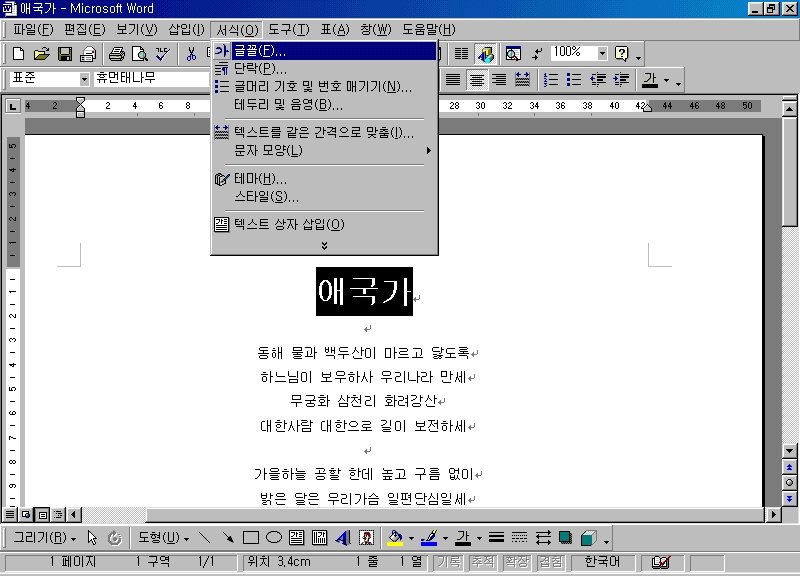Toggle distributed text alignment button
This screenshot has width=800, height=576.
[522, 80]
